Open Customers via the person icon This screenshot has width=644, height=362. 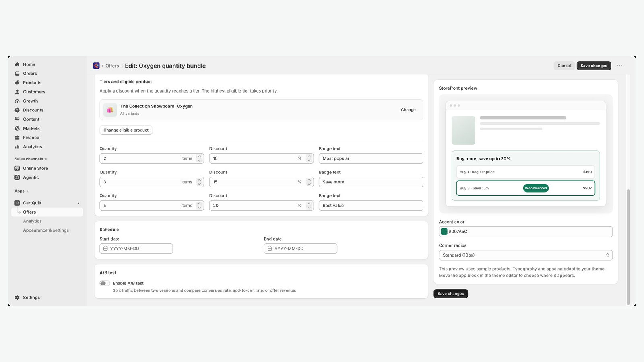pyautogui.click(x=17, y=92)
